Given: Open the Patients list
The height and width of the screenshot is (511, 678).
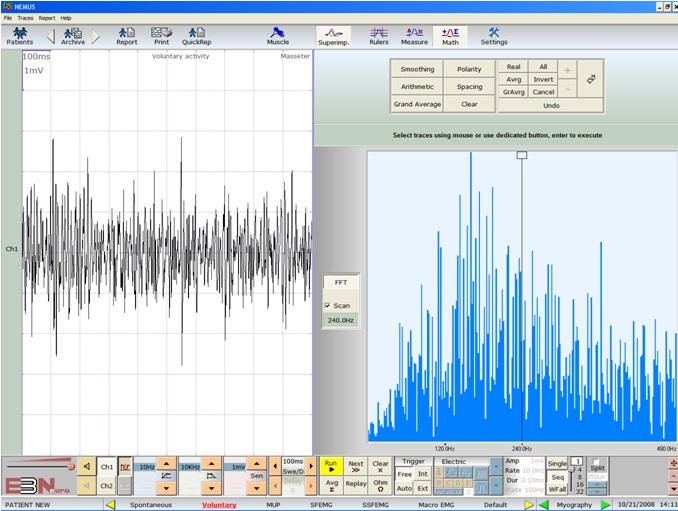Looking at the screenshot, I should point(20,36).
